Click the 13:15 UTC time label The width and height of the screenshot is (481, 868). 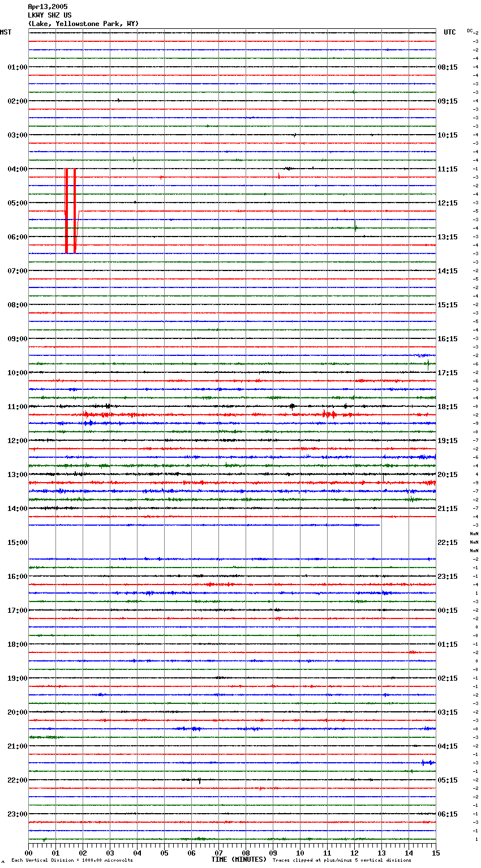(448, 237)
